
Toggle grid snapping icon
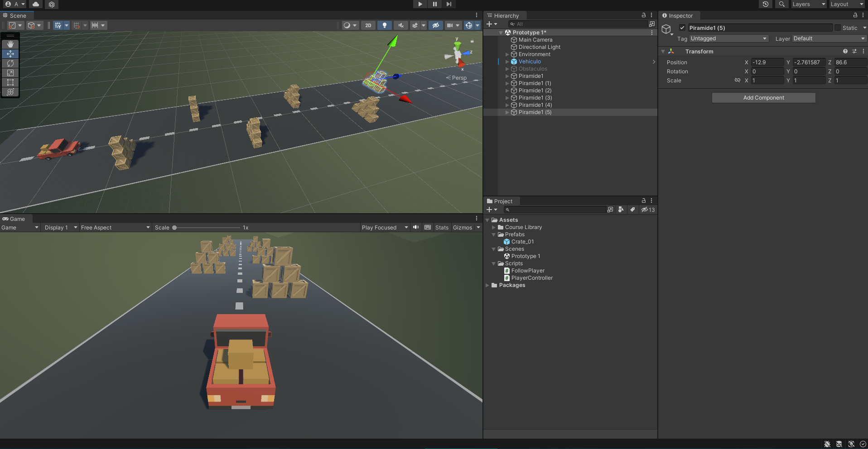click(77, 25)
